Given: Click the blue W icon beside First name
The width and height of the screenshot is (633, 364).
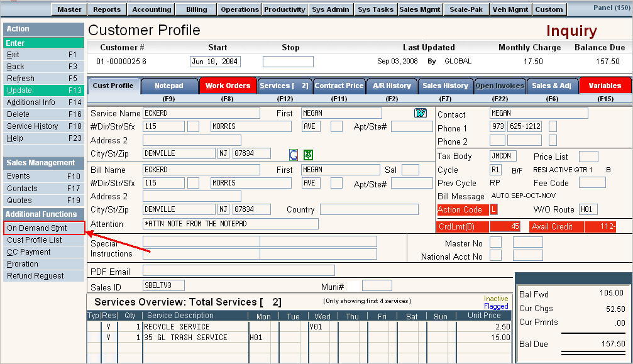Looking at the screenshot, I should 421,113.
